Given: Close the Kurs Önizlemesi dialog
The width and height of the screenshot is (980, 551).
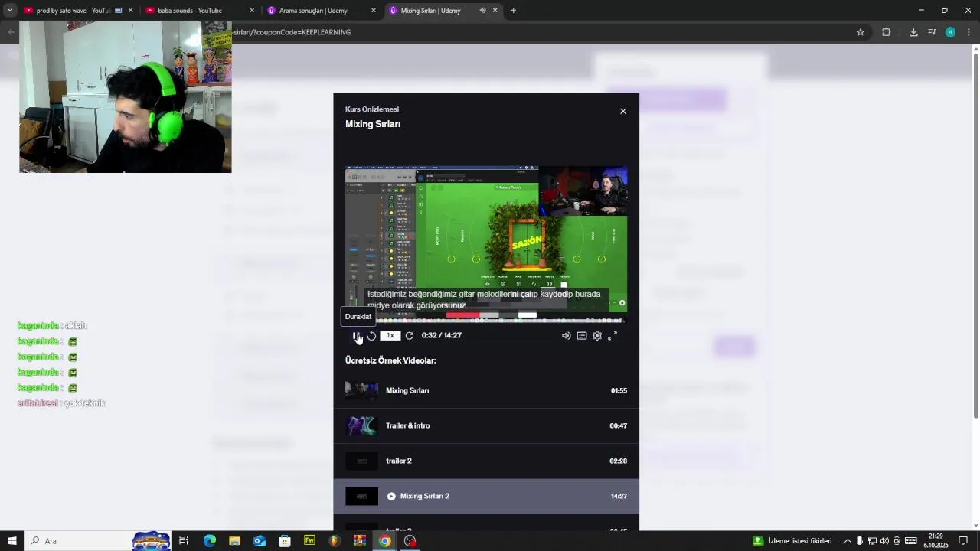Looking at the screenshot, I should click(623, 112).
